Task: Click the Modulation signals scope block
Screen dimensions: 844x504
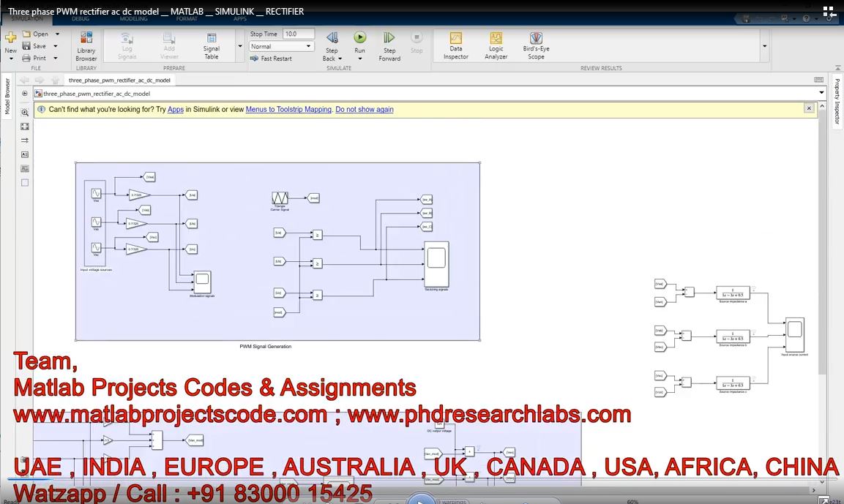Action: click(x=202, y=282)
